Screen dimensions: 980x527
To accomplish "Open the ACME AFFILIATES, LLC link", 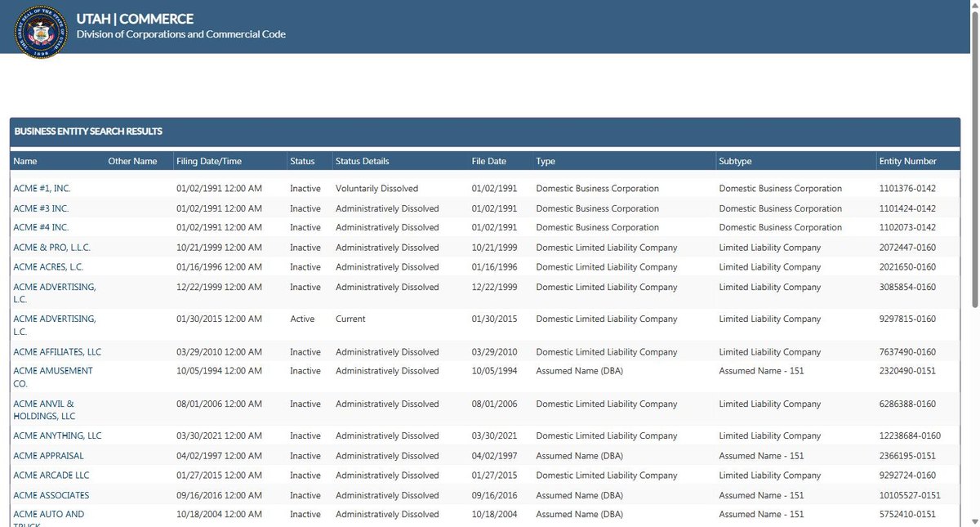I will tap(57, 352).
